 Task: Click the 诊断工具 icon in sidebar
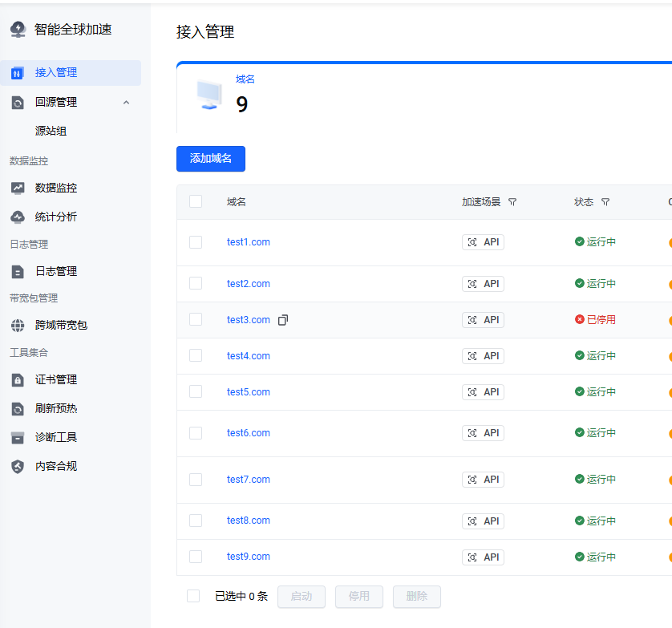click(18, 437)
